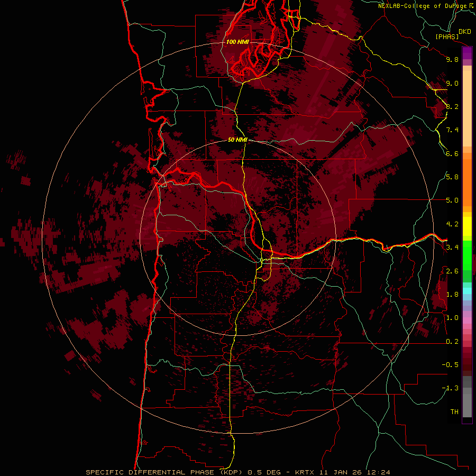The width and height of the screenshot is (476, 476).
Task: Click the 9.8 legend value
Action: point(452,59)
